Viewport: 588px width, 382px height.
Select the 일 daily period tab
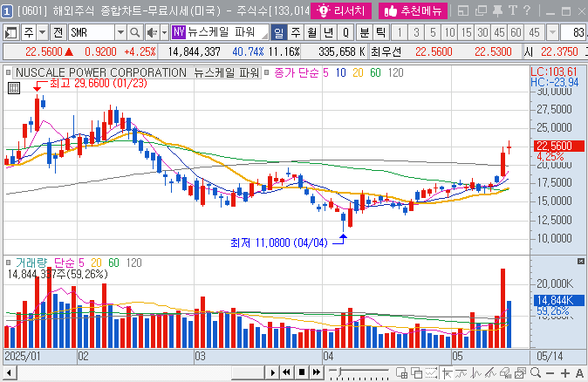[278, 33]
